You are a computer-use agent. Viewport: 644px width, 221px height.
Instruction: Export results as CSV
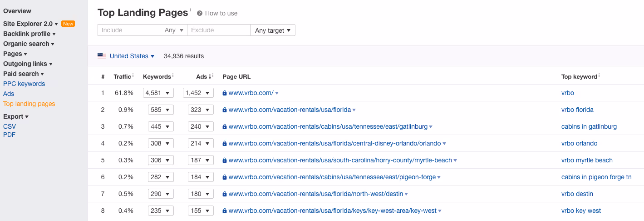(x=10, y=126)
